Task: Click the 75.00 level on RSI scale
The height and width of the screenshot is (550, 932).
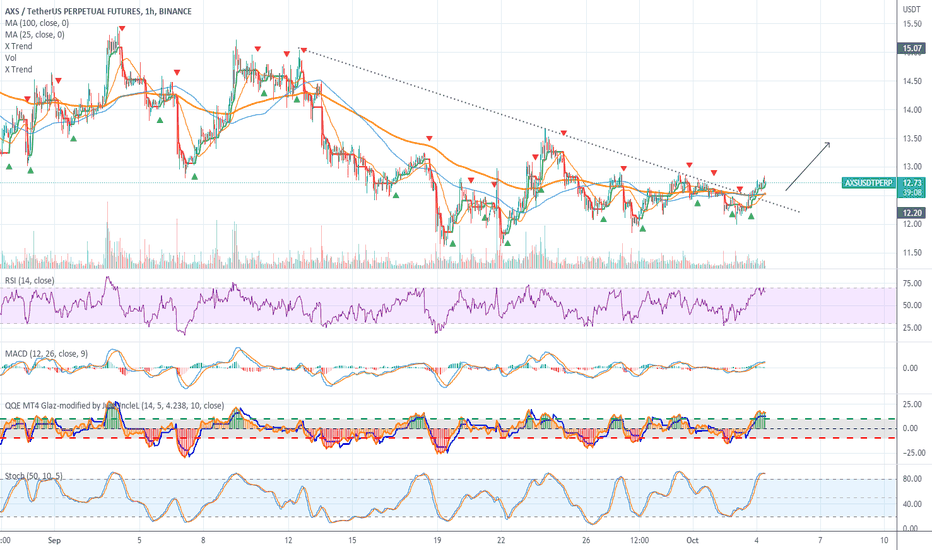Action: point(912,284)
